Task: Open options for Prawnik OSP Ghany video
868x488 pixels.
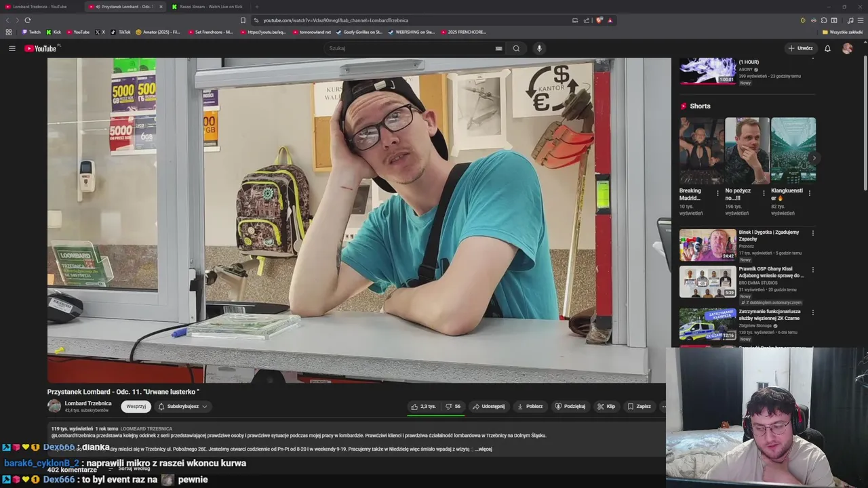Action: [812, 270]
